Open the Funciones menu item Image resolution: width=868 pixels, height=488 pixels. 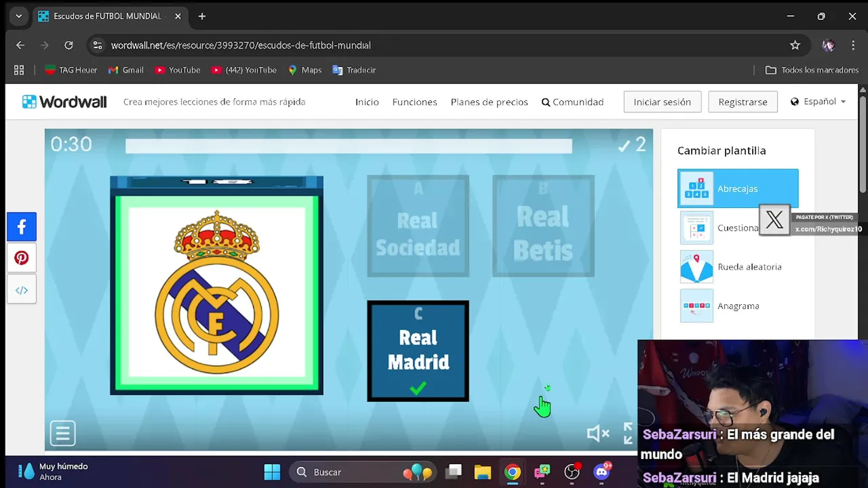[x=414, y=102]
